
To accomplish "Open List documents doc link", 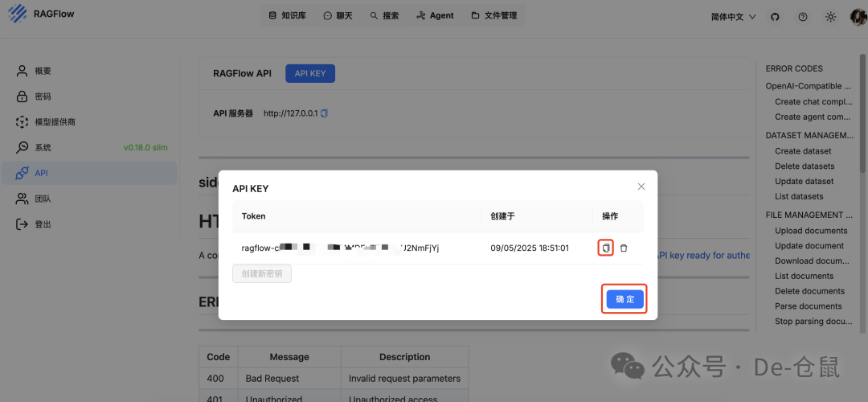I will point(805,276).
